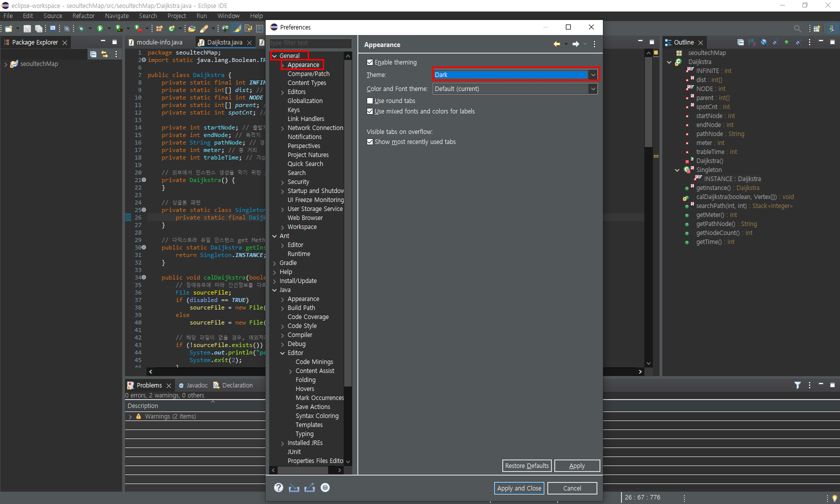
Task: Launch the Debug bug icon in toolbar
Action: [81, 28]
